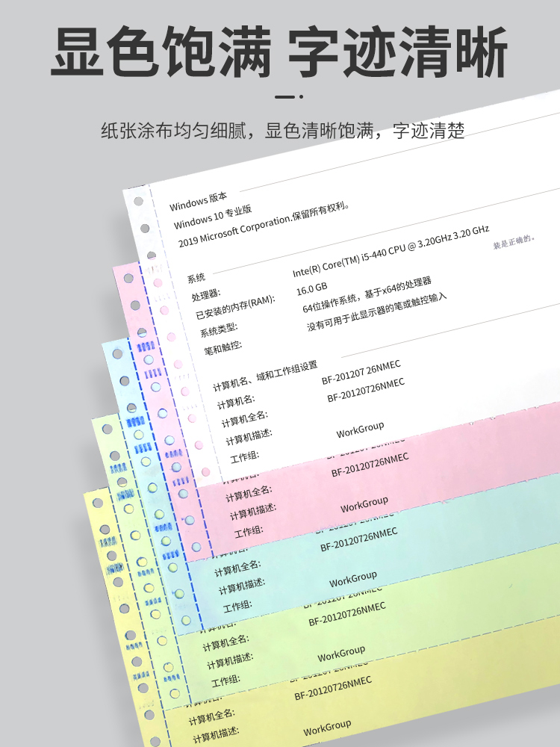Select "BF-20120726NMEC" on the green sheet

[x=347, y=615]
